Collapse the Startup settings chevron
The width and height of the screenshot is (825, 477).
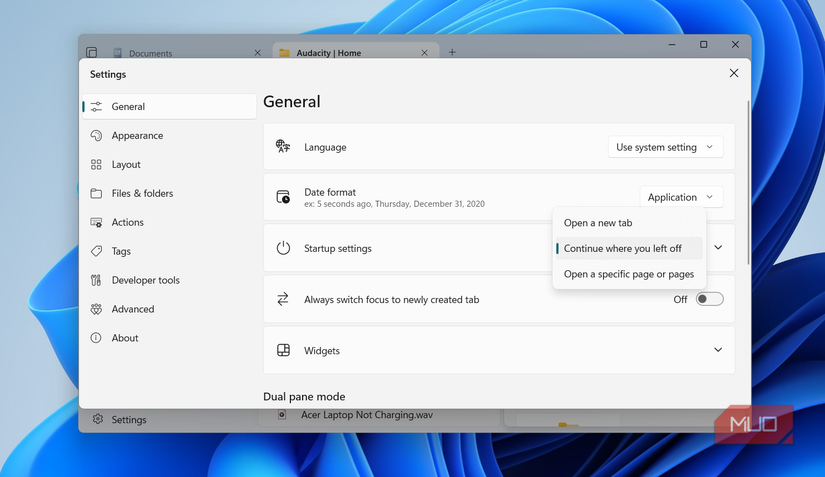tap(717, 248)
